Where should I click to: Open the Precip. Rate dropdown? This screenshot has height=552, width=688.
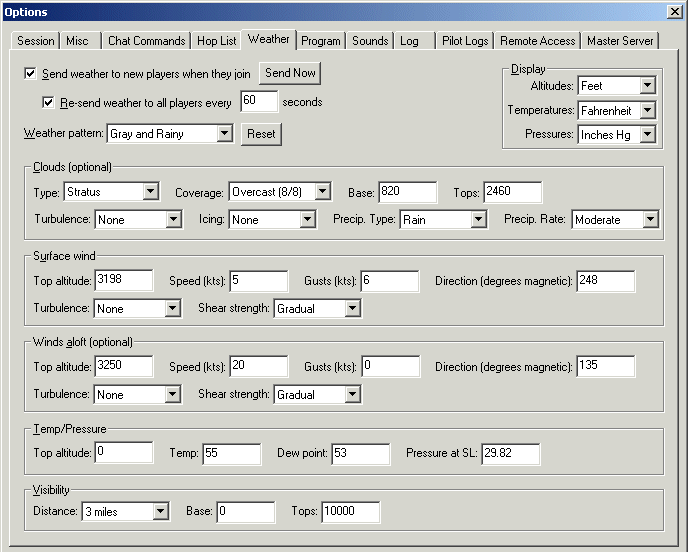(616, 219)
